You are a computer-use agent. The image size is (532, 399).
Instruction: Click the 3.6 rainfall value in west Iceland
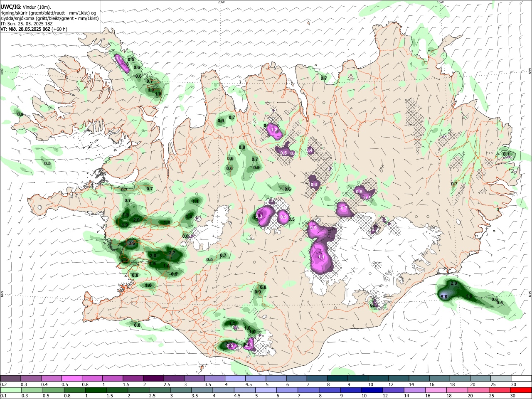coord(132,243)
